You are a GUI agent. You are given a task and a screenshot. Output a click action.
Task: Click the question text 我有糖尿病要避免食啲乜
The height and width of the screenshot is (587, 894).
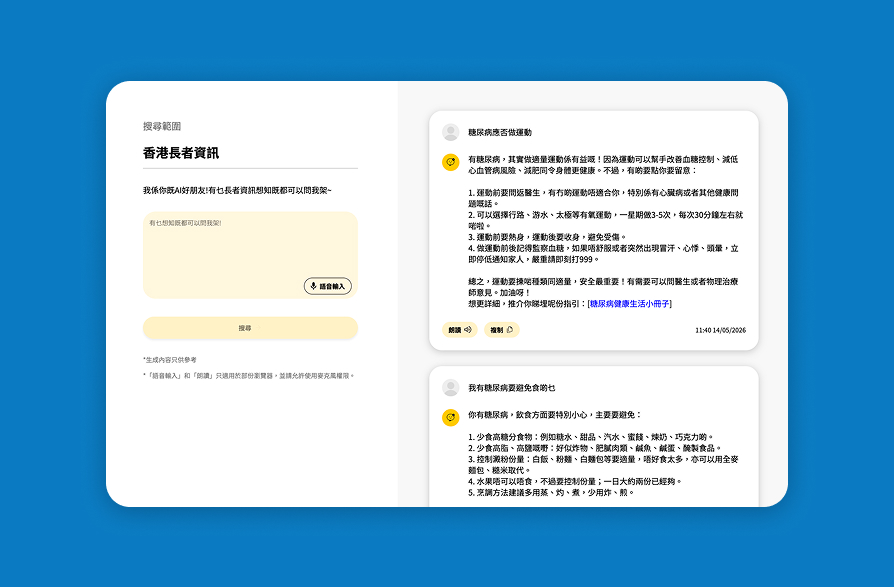click(511, 388)
